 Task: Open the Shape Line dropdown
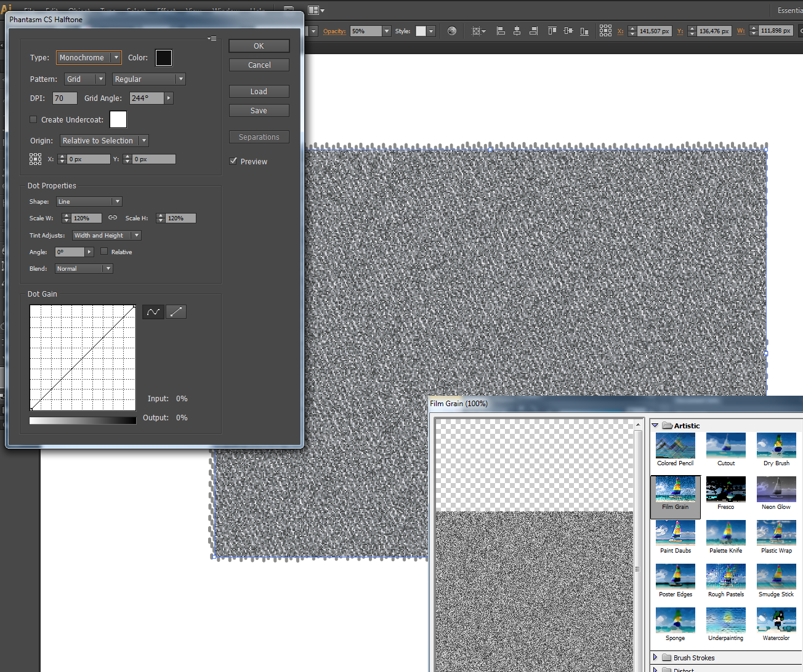pos(89,202)
